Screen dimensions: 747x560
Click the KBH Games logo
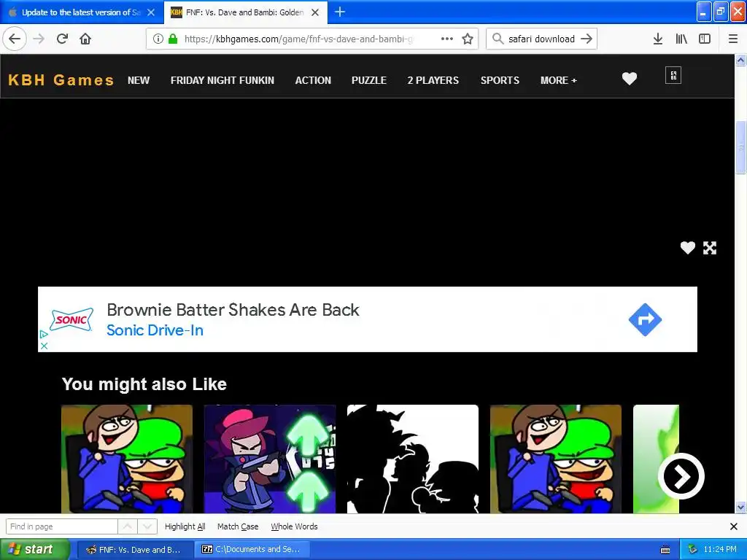(x=61, y=80)
